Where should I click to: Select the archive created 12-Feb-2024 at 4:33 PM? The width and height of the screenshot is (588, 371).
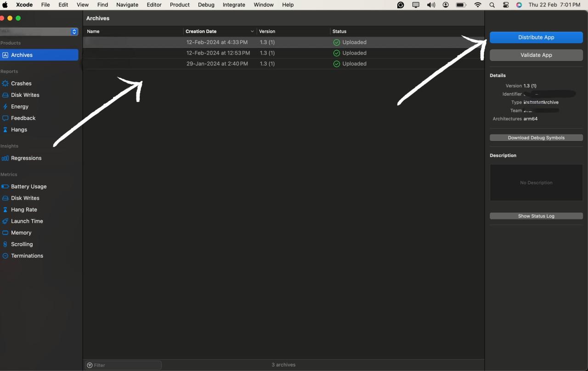click(x=283, y=42)
